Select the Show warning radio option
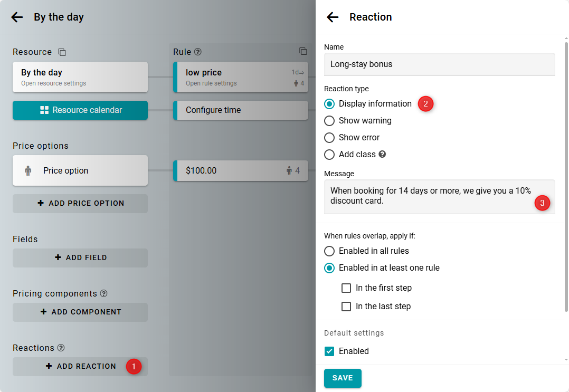 (x=329, y=121)
